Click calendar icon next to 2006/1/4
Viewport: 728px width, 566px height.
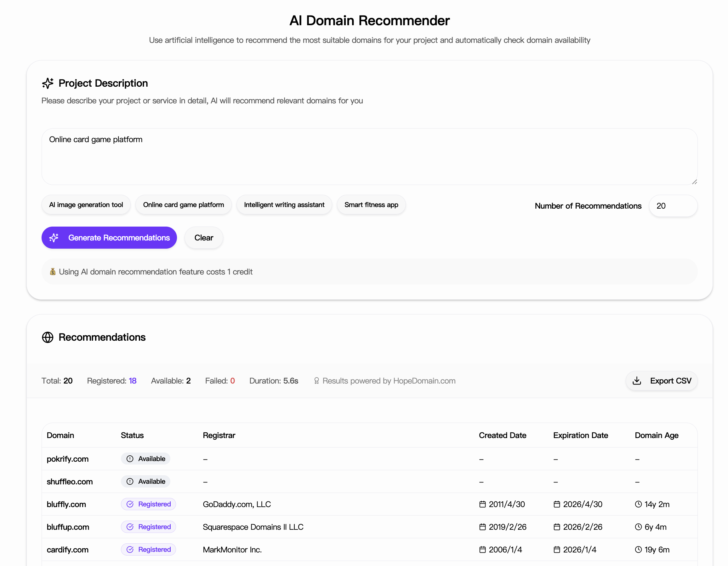click(x=482, y=550)
